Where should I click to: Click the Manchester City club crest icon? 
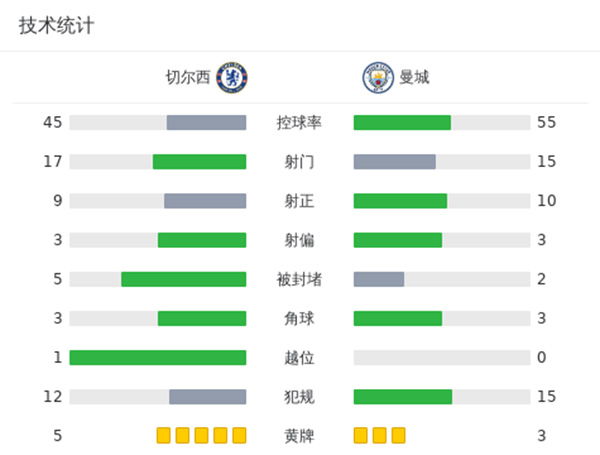(377, 77)
